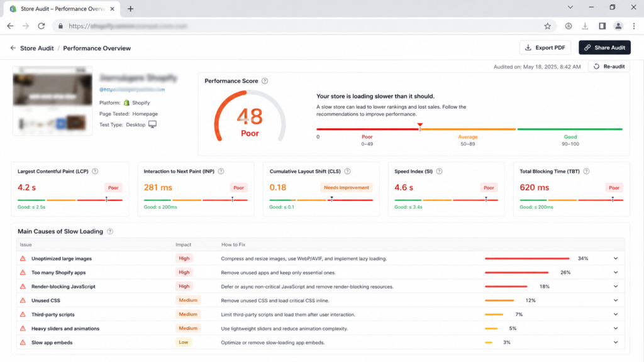The image size is (644, 362).
Task: Click the warning icon for Heavy sliders and animations
Action: pyautogui.click(x=23, y=328)
